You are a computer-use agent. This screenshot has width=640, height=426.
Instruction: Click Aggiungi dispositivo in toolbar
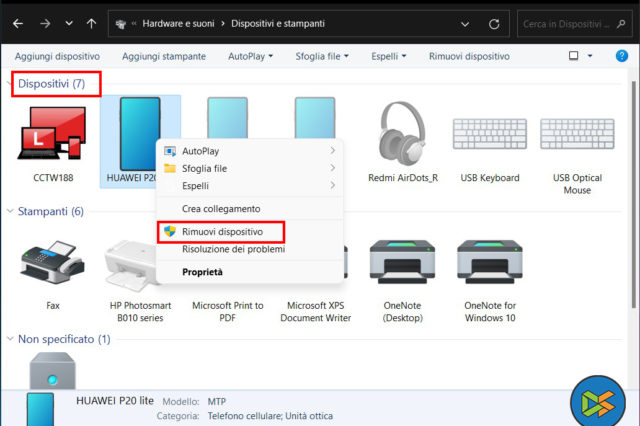(x=57, y=56)
